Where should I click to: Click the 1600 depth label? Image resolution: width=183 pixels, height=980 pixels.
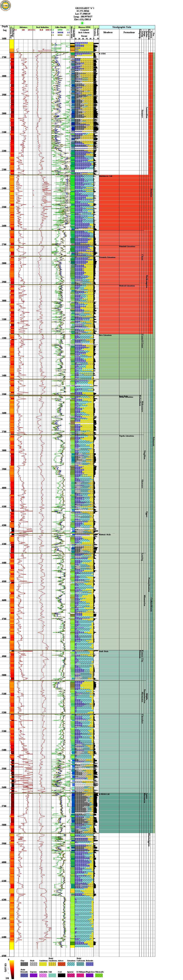[x=4, y=39]
